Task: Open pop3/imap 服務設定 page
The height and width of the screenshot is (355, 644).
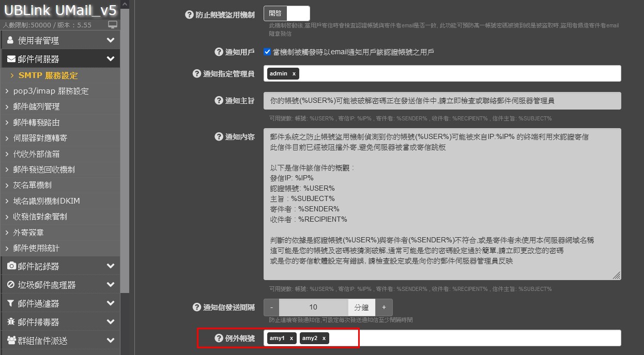Action: pos(51,91)
